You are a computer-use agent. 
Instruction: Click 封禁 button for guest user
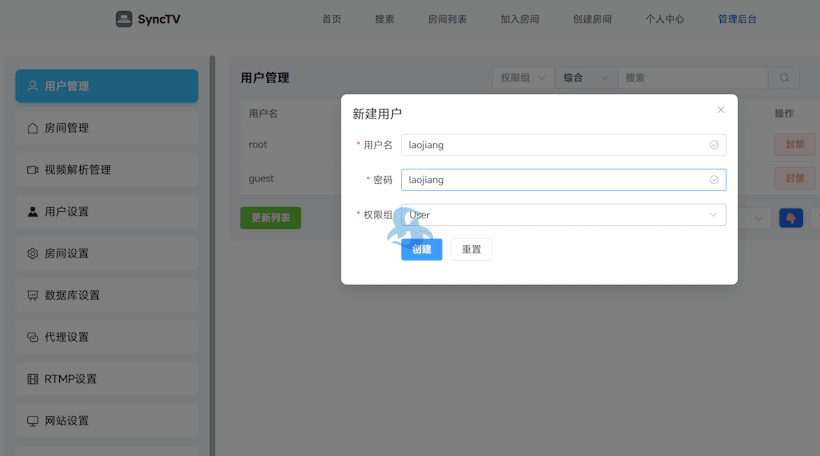click(794, 178)
